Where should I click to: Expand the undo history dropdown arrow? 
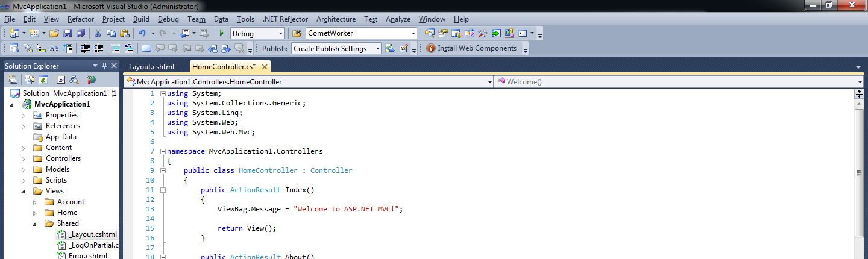153,33
